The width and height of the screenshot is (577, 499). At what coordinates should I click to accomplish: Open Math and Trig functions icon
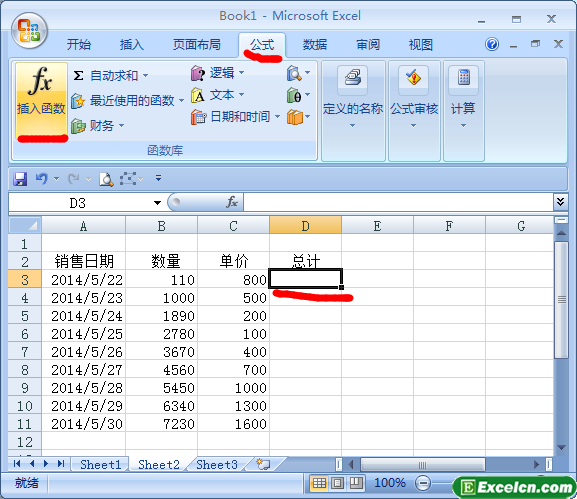click(x=294, y=95)
